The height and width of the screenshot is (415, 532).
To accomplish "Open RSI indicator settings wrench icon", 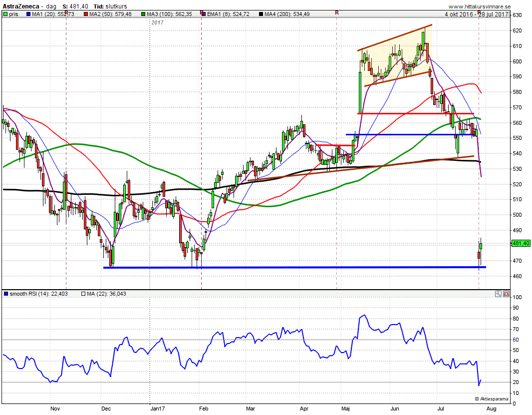I will (498, 294).
